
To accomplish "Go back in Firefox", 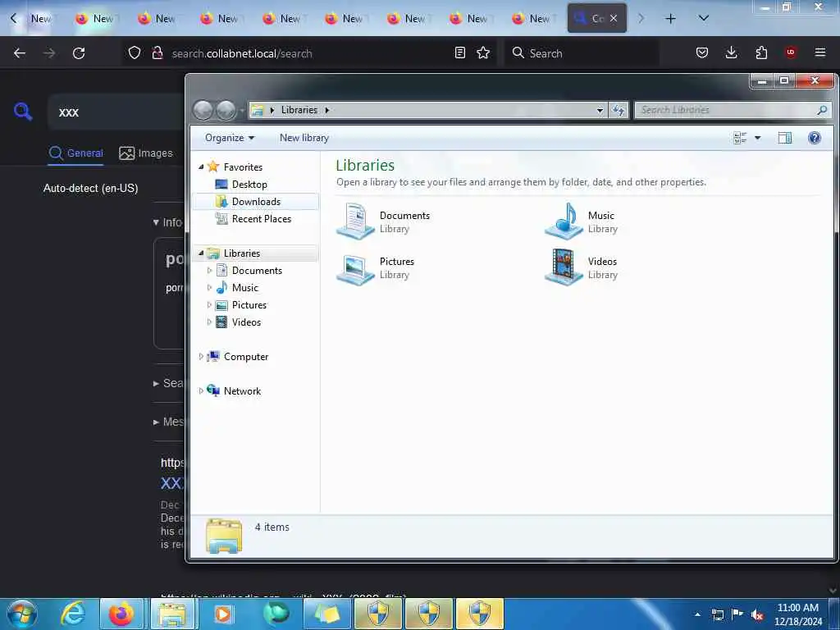I will [x=20, y=53].
